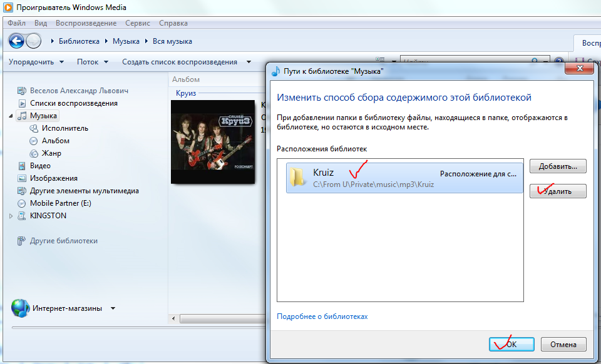Open the Подробнее о библиотеках link
The image size is (601, 364).
click(x=322, y=316)
